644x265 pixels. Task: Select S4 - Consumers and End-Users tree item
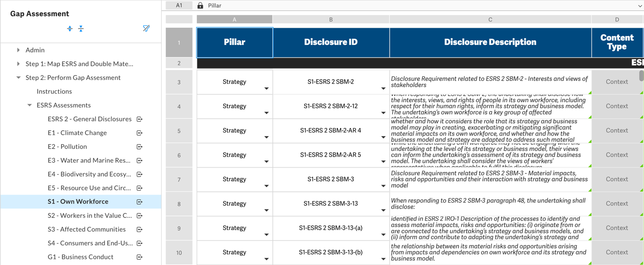tap(90, 243)
